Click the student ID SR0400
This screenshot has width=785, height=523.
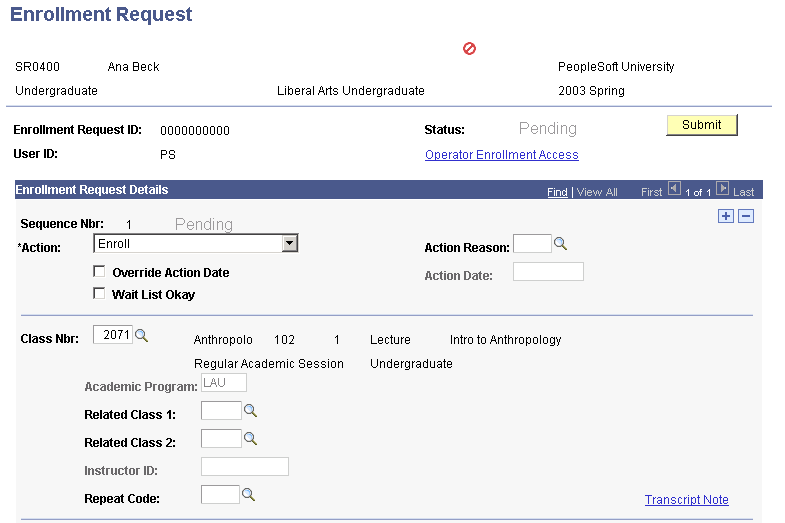(38, 67)
